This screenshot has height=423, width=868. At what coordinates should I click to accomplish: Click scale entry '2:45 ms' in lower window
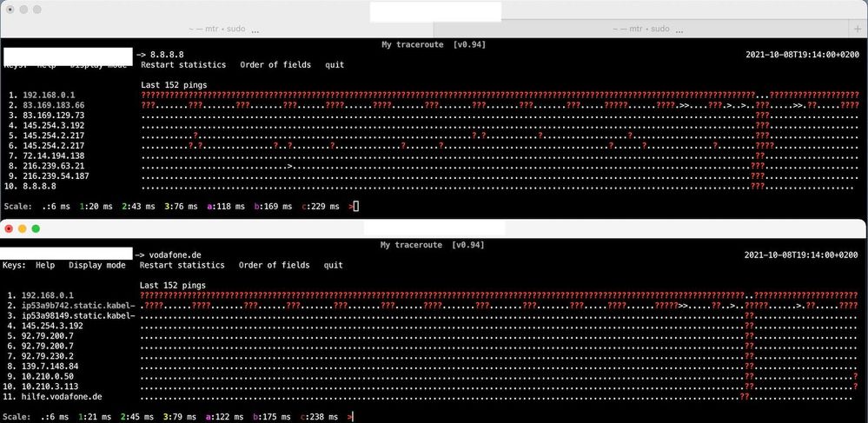(137, 417)
